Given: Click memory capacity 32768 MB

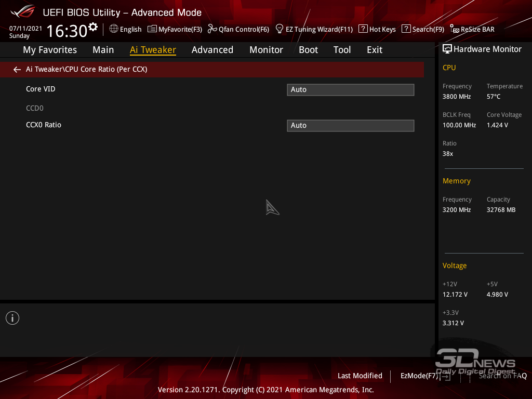Looking at the screenshot, I should coord(501,210).
